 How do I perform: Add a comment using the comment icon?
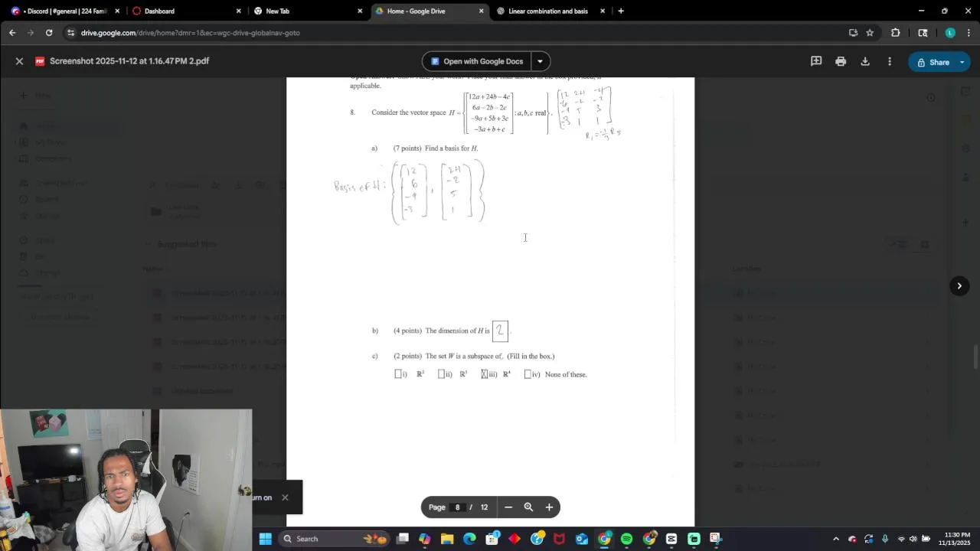(x=816, y=61)
